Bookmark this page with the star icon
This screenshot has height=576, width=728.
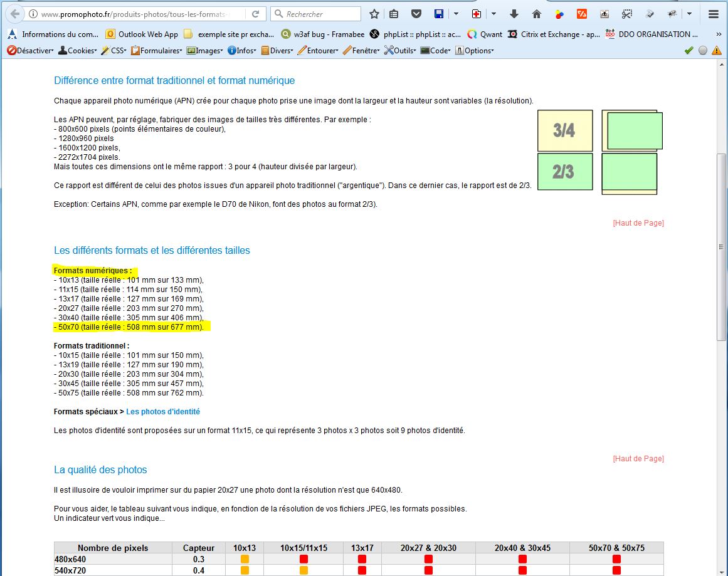[x=374, y=14]
